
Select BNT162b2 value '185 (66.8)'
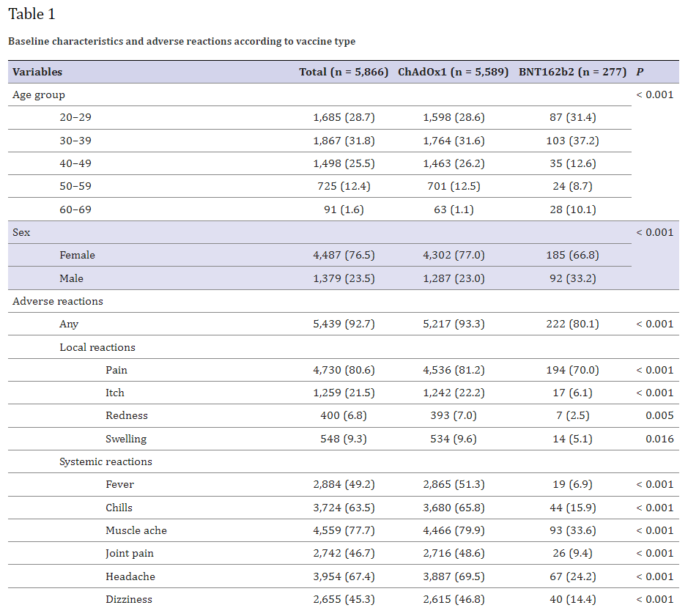[573, 256]
